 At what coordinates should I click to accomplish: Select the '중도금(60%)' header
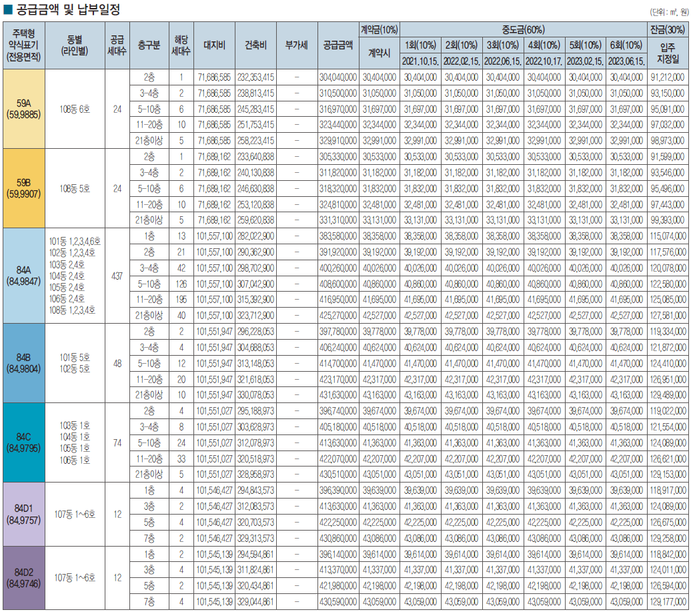pyautogui.click(x=523, y=30)
